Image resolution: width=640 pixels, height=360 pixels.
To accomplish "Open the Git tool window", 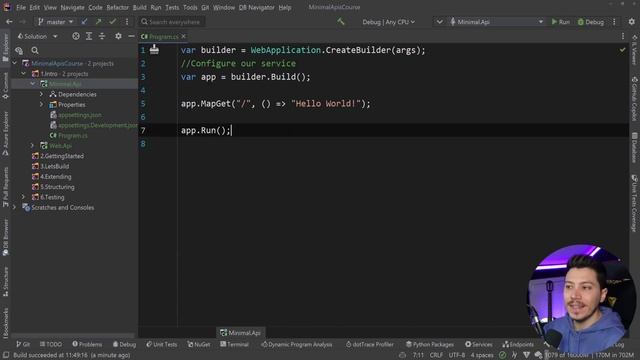I will [23, 344].
